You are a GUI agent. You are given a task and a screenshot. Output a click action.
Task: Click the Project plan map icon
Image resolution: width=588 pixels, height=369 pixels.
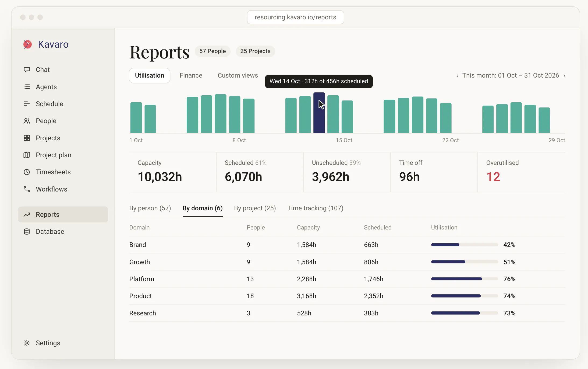[27, 155]
